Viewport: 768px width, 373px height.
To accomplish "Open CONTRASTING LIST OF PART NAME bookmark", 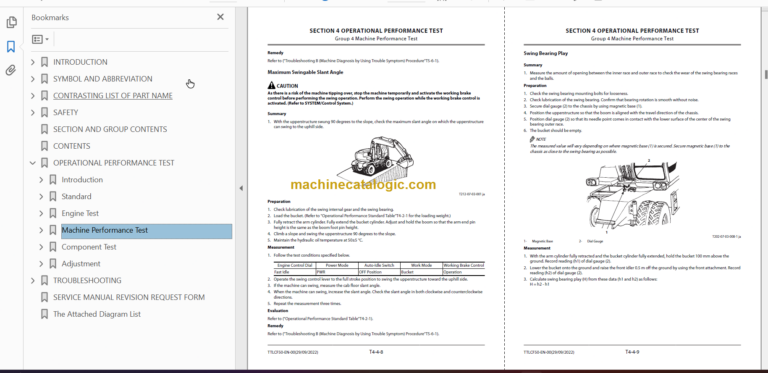I will (113, 95).
